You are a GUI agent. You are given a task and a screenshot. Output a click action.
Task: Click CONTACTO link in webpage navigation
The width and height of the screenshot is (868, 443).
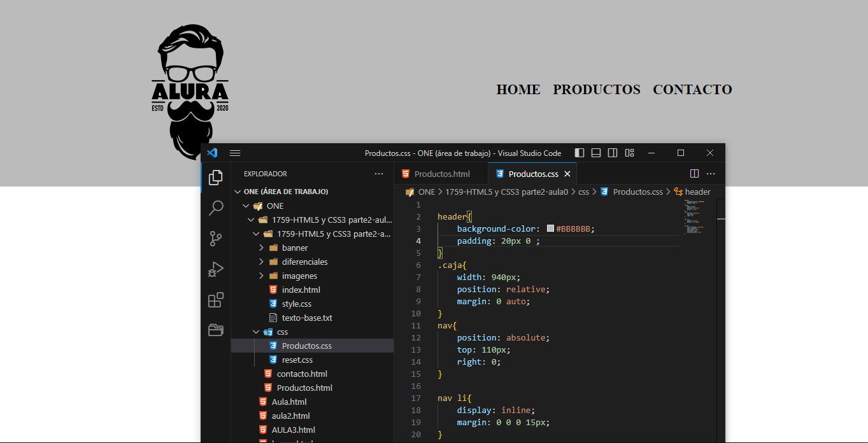692,90
